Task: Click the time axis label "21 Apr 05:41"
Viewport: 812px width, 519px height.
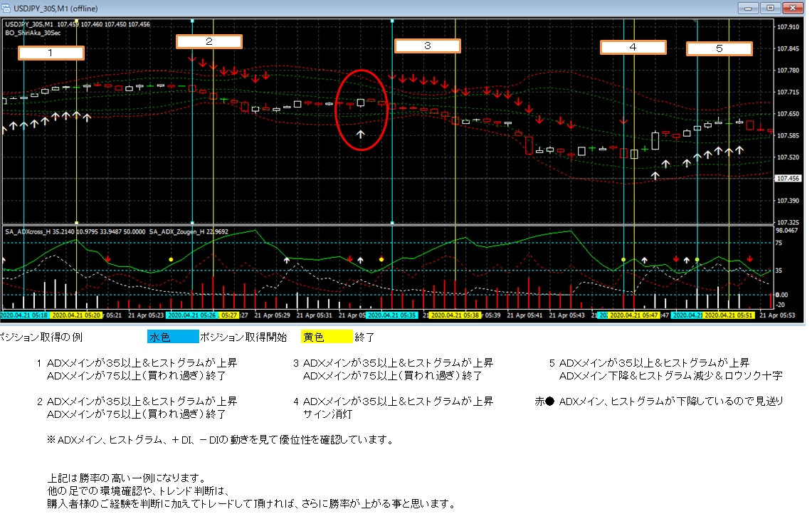Action: click(x=524, y=315)
